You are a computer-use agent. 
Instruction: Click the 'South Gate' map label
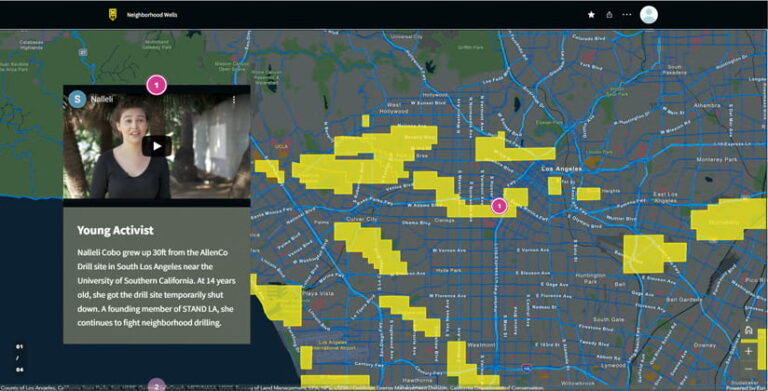pyautogui.click(x=609, y=319)
